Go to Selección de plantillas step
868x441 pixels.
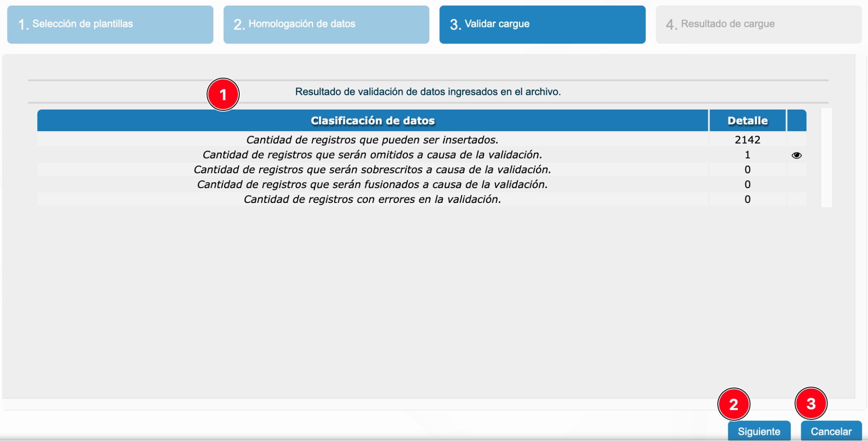[110, 24]
